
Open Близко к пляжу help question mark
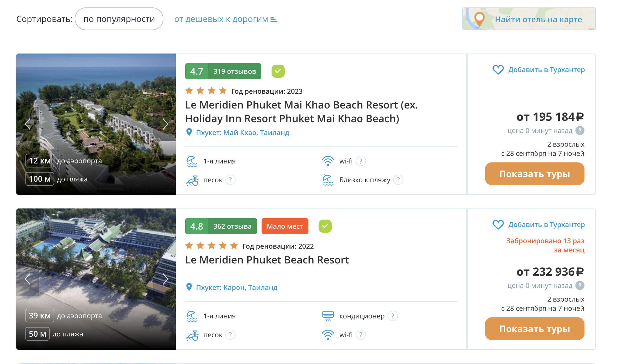pyautogui.click(x=398, y=180)
